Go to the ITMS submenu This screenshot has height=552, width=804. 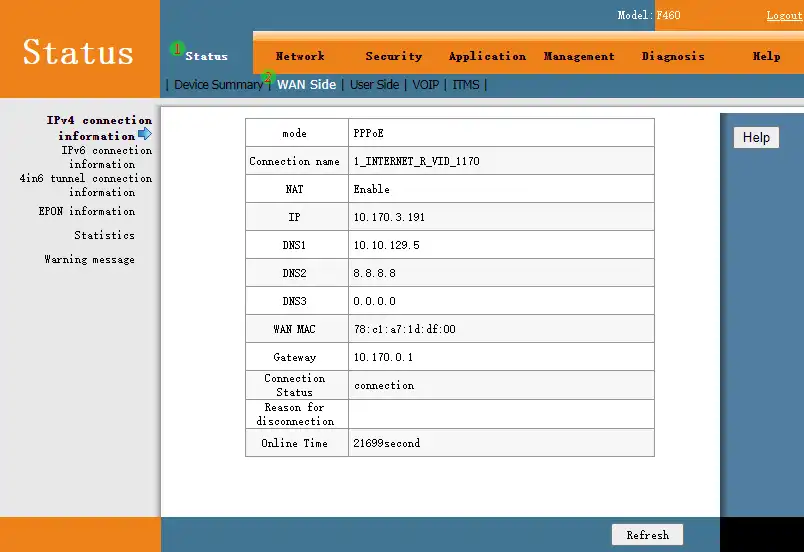click(x=466, y=85)
